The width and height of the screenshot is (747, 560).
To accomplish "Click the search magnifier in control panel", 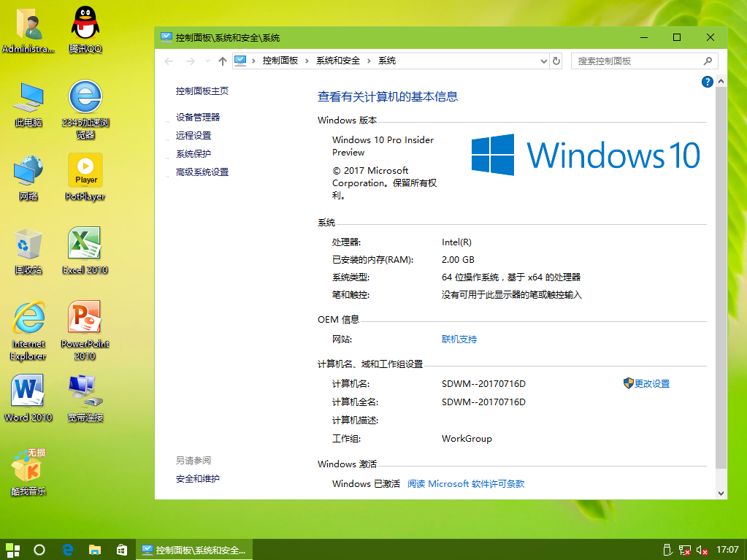I will tap(708, 61).
